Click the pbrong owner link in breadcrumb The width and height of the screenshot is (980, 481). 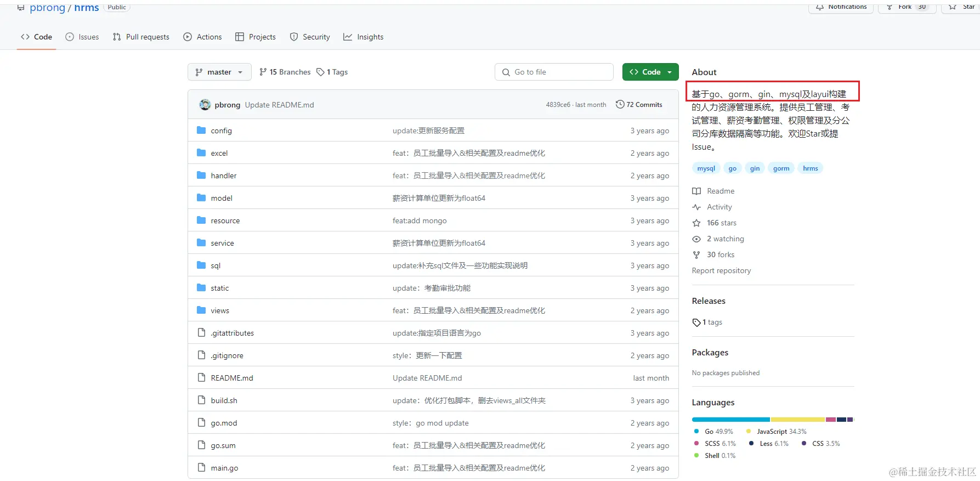tap(47, 8)
